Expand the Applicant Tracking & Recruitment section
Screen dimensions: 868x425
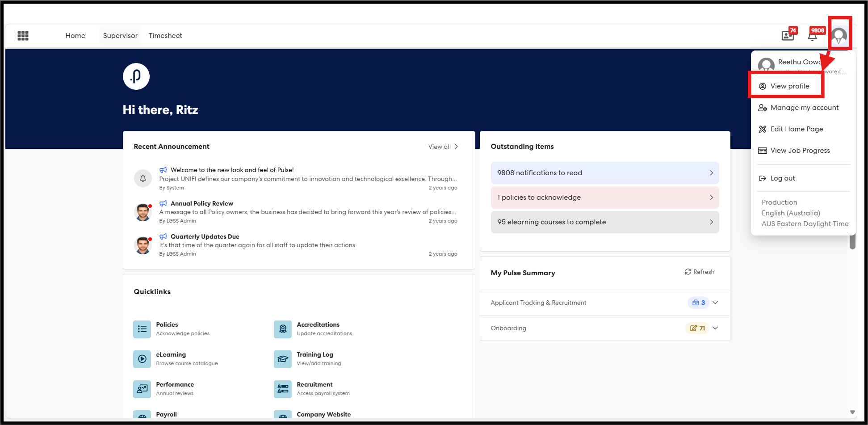point(715,303)
